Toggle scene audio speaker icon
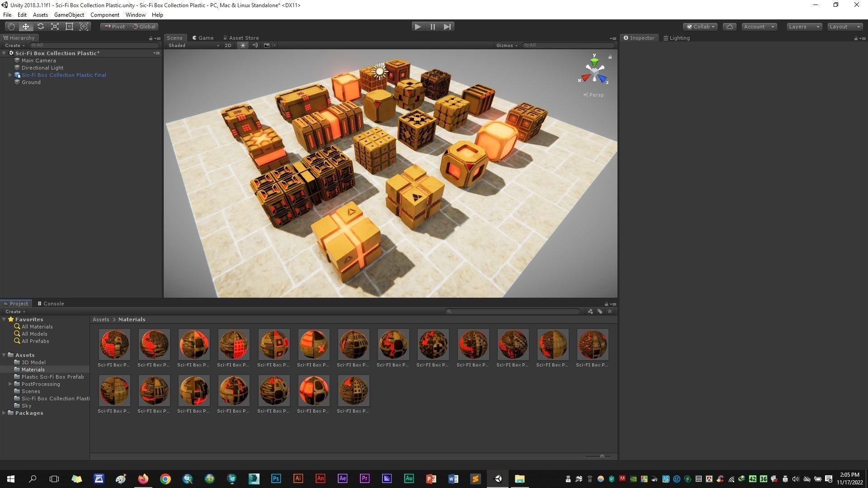868x488 pixels. pyautogui.click(x=255, y=45)
